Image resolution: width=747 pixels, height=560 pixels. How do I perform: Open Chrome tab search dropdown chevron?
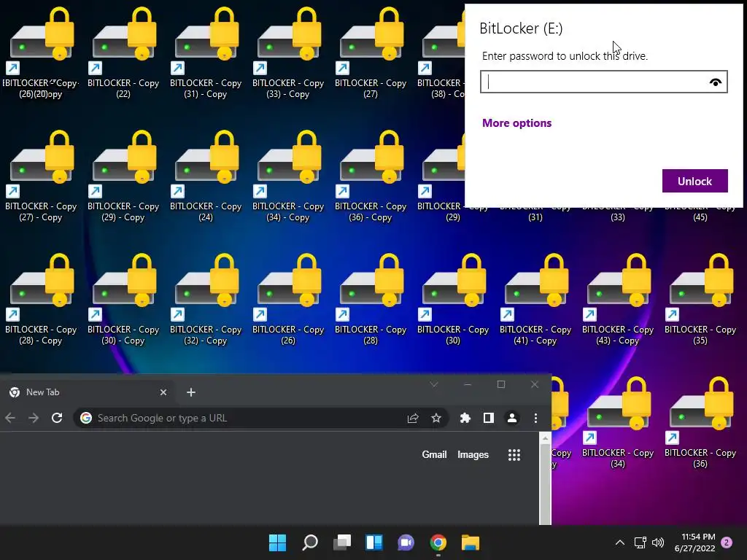[x=434, y=384]
